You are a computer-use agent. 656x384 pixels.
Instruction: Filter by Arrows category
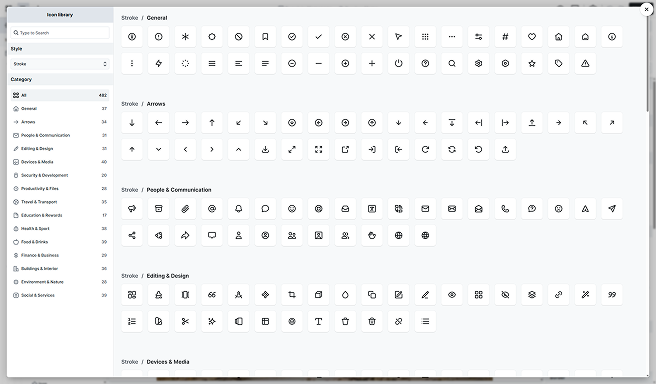[60, 122]
